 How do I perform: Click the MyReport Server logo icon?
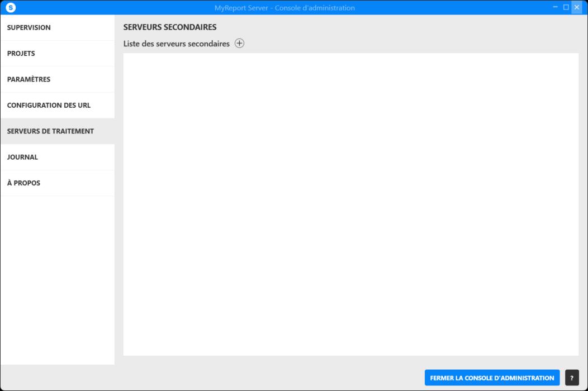11,8
